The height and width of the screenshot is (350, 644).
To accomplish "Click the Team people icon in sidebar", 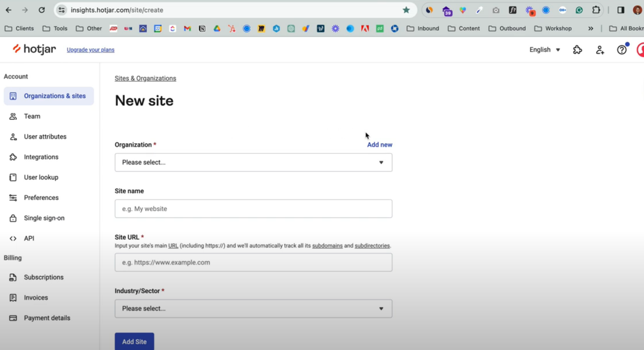I will pos(13,117).
